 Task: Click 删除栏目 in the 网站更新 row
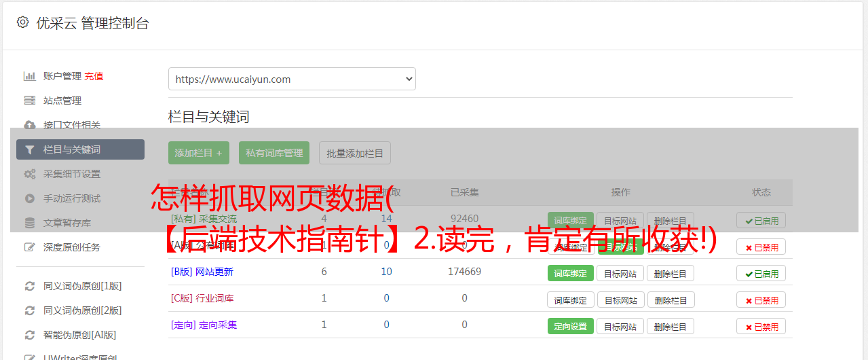coord(671,273)
